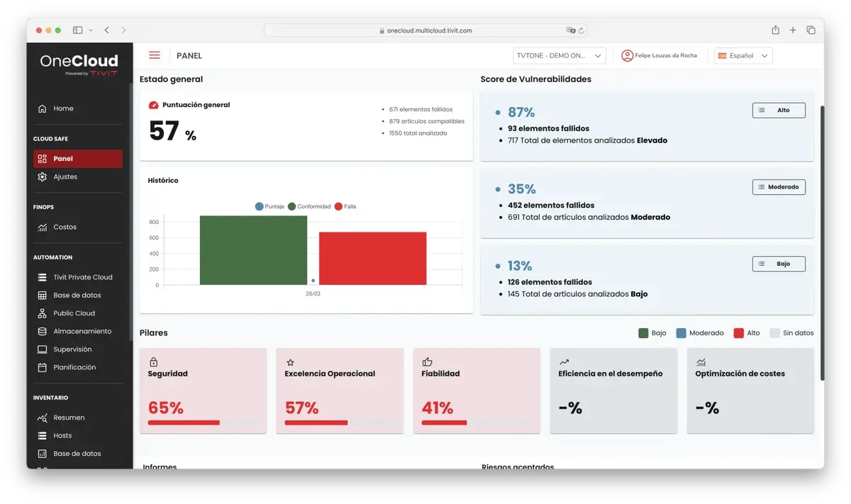
Task: Click the Spanish flag icon
Action: (721, 55)
